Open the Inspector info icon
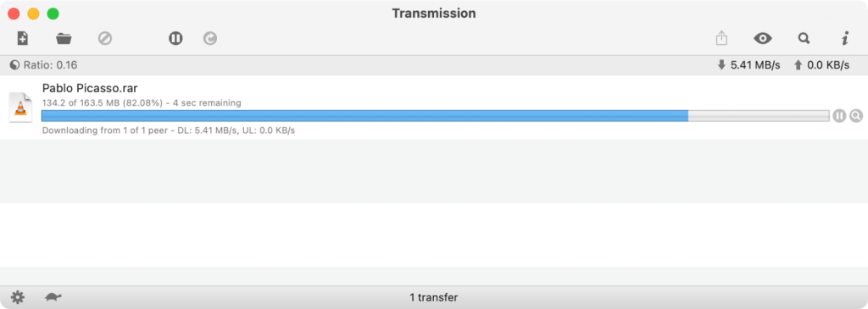The image size is (868, 309). tap(845, 38)
